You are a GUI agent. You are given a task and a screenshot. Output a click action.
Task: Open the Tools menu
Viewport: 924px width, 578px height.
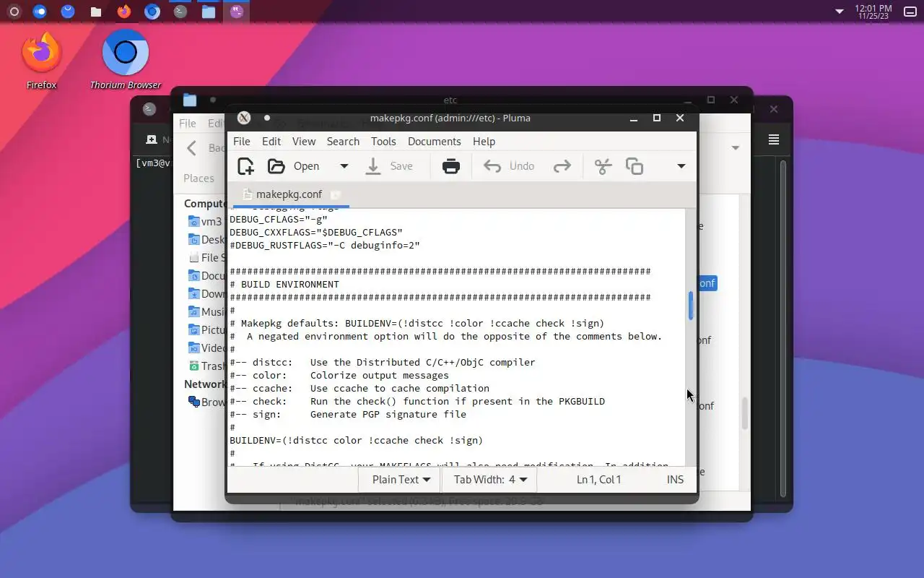[383, 142]
